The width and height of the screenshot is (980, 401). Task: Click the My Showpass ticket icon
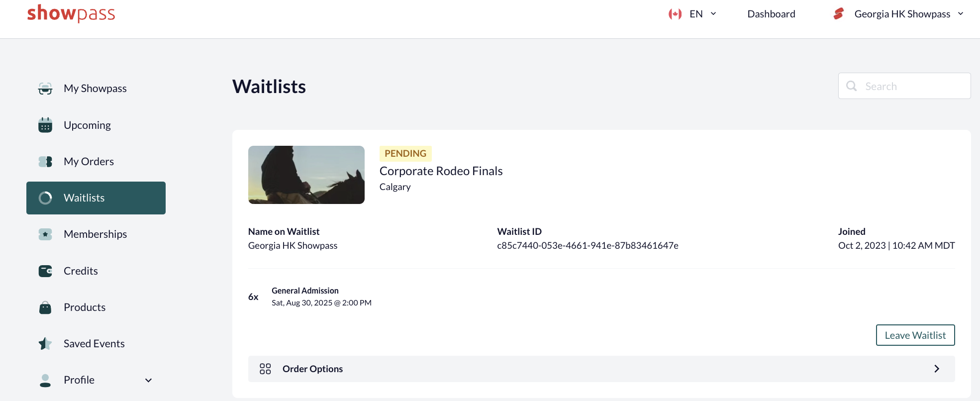pyautogui.click(x=45, y=89)
